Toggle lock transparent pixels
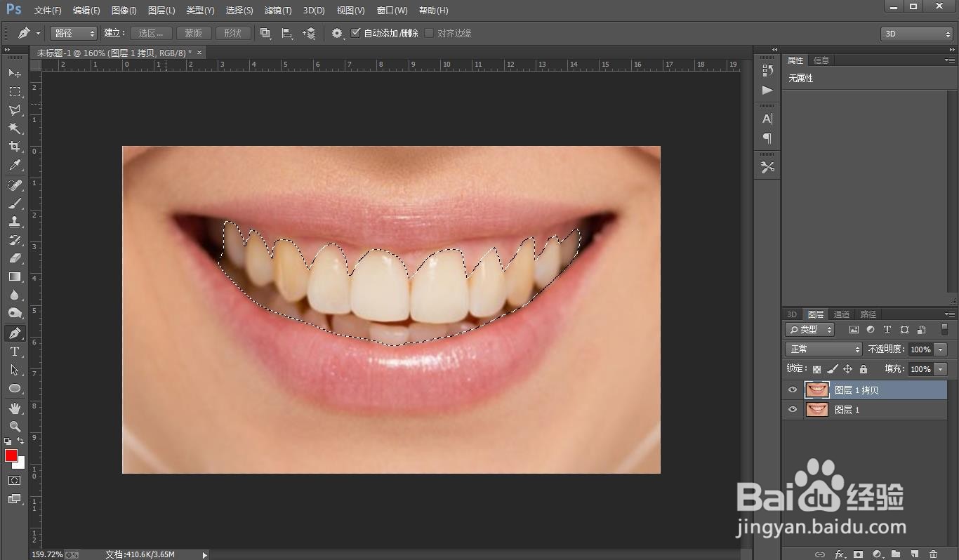 click(x=816, y=369)
